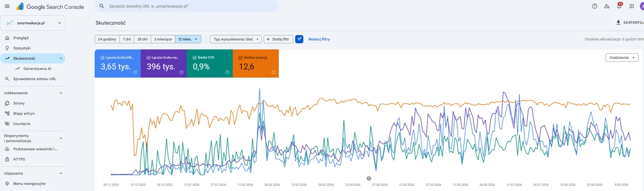Go to Przegląd in sidebar
644x191 pixels.
point(33,38)
